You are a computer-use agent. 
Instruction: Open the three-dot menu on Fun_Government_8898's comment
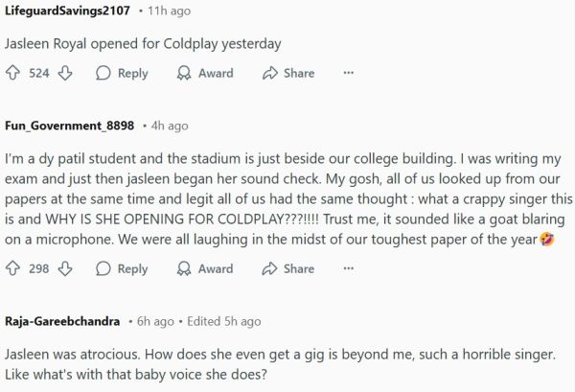(x=349, y=268)
